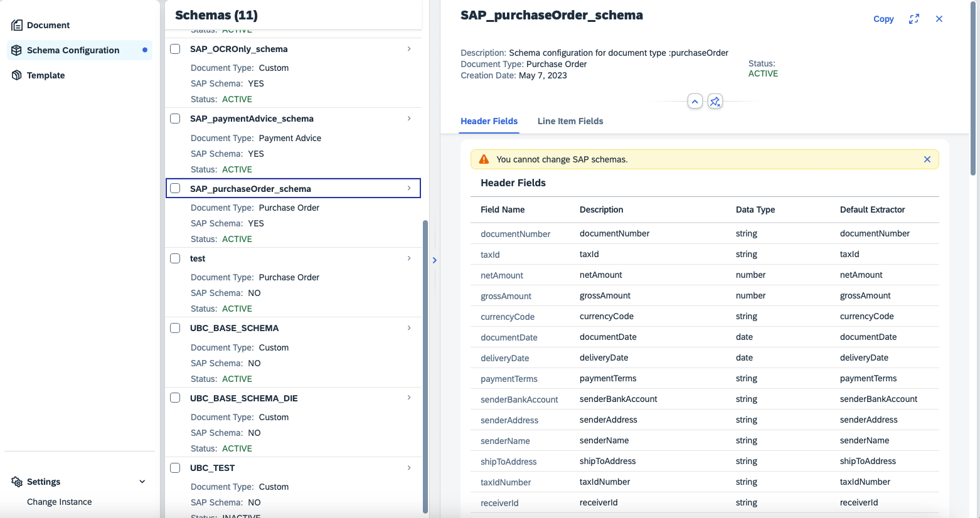Image resolution: width=980 pixels, height=518 pixels.
Task: Open UBC_TEST using its chevron
Action: tap(409, 467)
